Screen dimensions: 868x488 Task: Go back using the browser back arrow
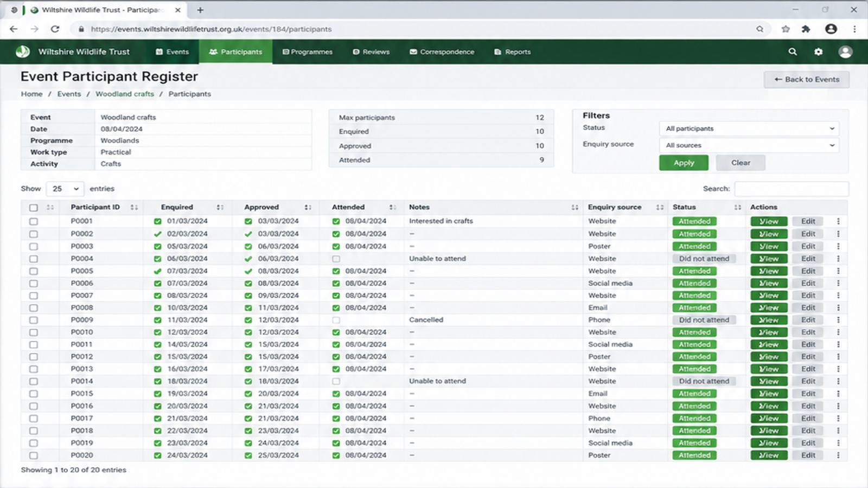tap(14, 29)
